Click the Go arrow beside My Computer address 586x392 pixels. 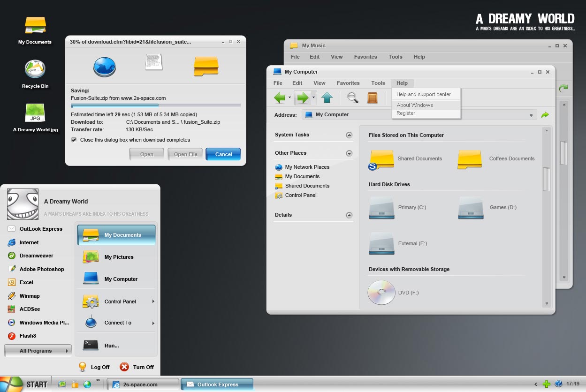click(545, 115)
